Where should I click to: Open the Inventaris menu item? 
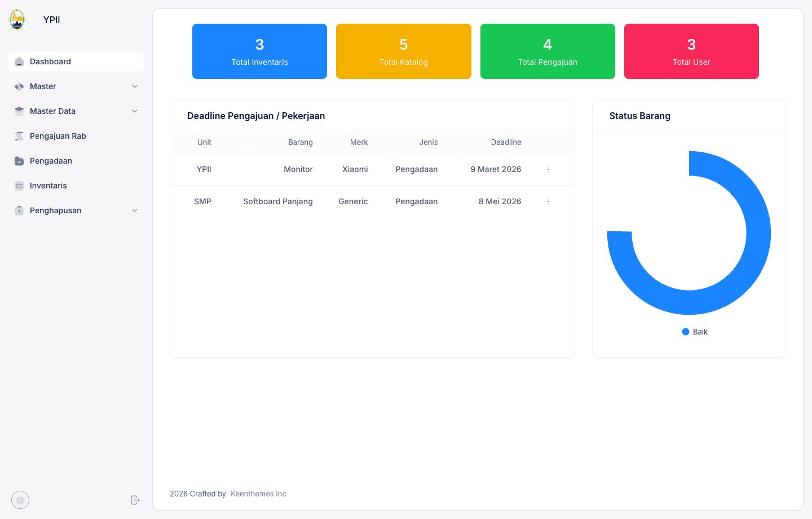pos(76,186)
